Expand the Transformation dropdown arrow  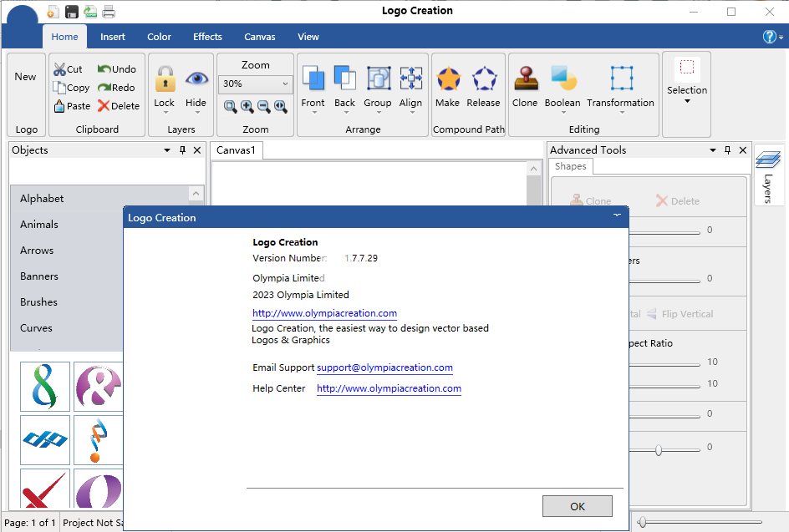[x=622, y=113]
